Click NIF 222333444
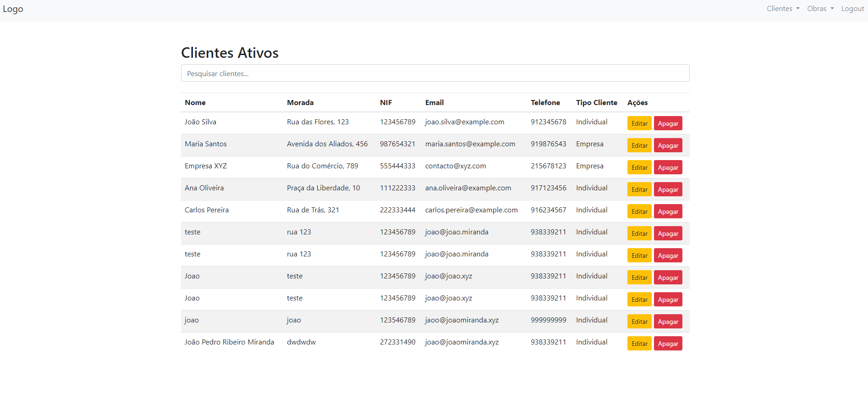 point(397,210)
